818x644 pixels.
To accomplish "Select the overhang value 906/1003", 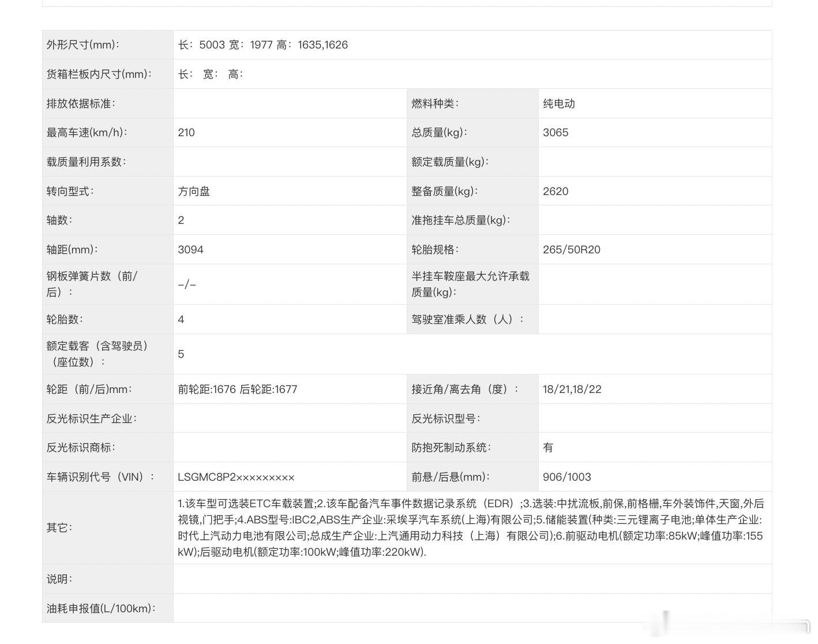I will 567,477.
